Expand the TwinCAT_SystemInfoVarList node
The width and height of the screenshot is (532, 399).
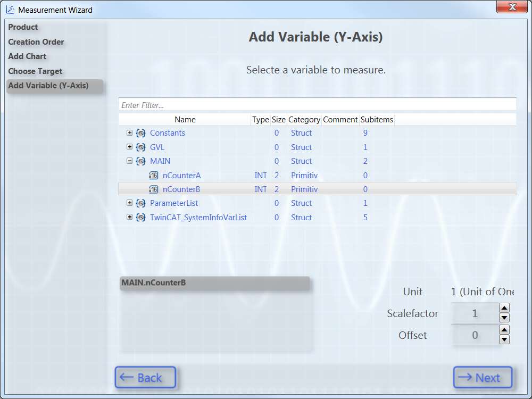(x=130, y=217)
